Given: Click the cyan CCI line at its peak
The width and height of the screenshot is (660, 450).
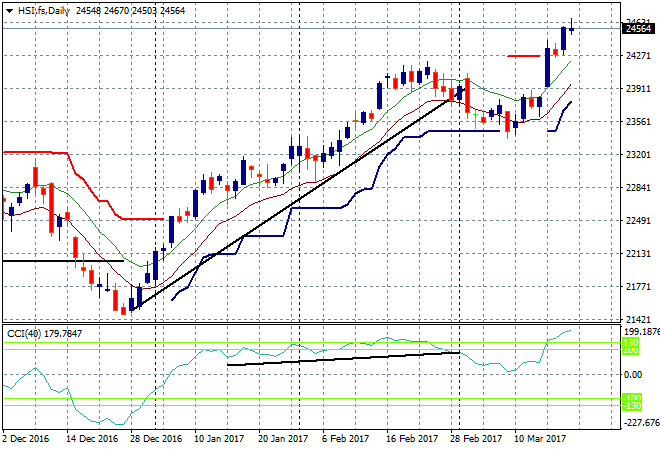Looking at the screenshot, I should (569, 331).
